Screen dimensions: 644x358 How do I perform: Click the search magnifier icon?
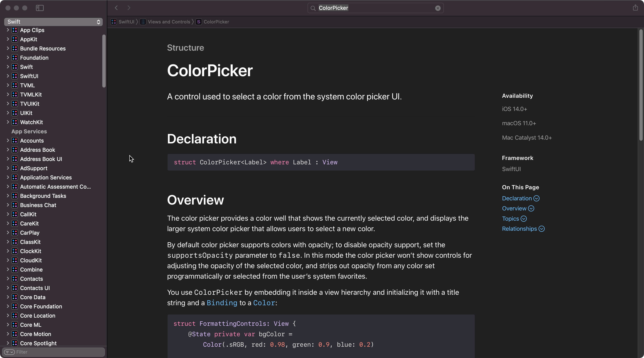313,8
